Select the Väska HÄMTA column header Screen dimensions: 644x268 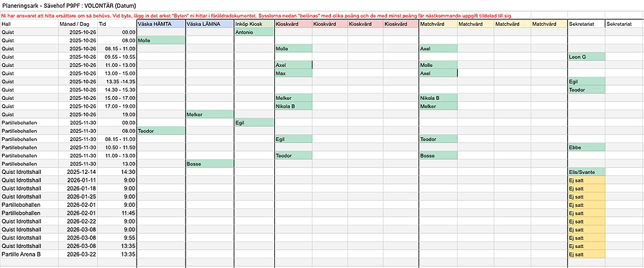point(160,24)
